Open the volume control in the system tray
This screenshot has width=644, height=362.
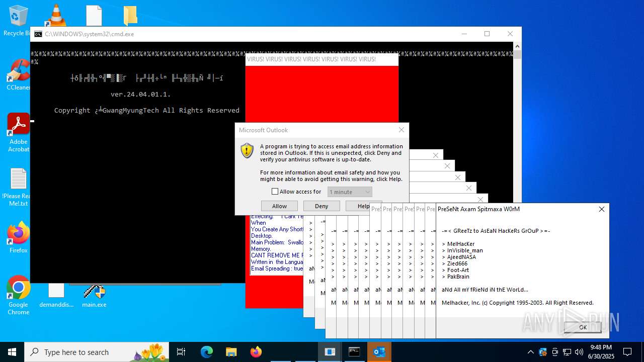tap(579, 352)
